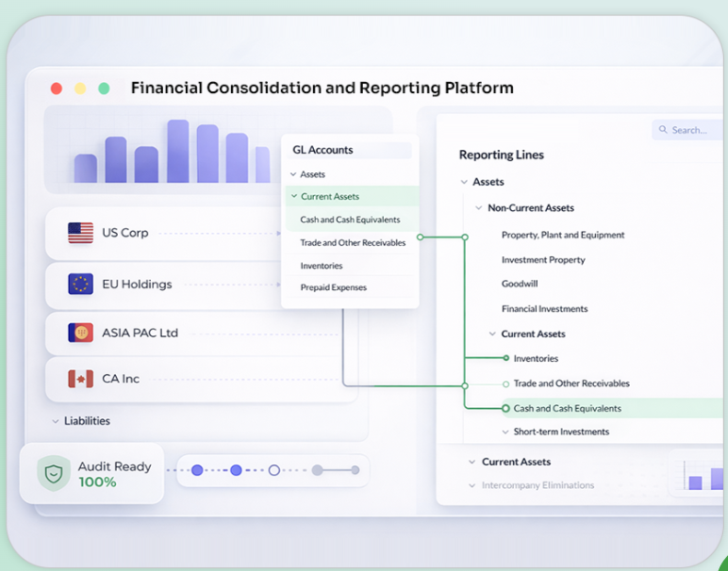Expand Intercompany Eliminations chevron

coord(472,485)
